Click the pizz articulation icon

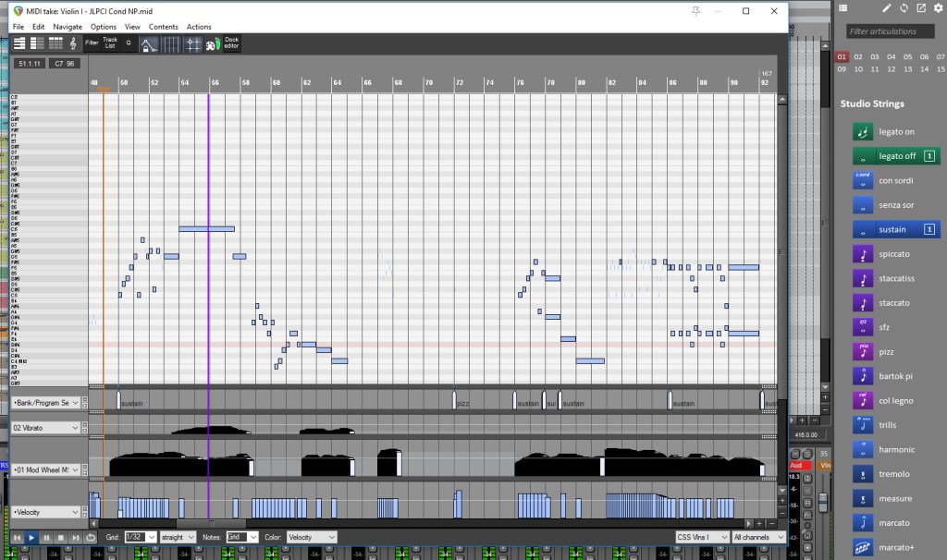coord(862,351)
